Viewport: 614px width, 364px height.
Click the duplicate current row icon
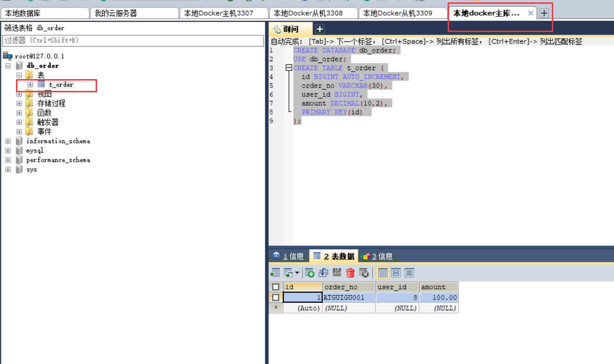323,273
